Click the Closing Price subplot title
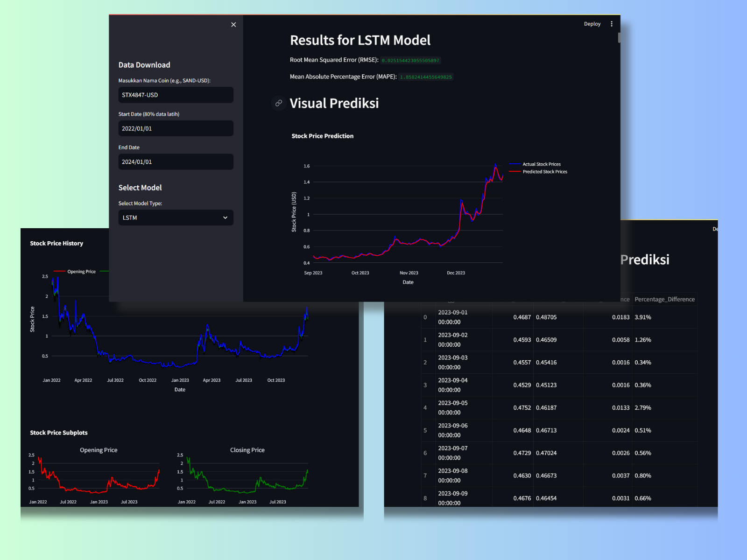Screen dimensions: 747x560 click(x=247, y=450)
